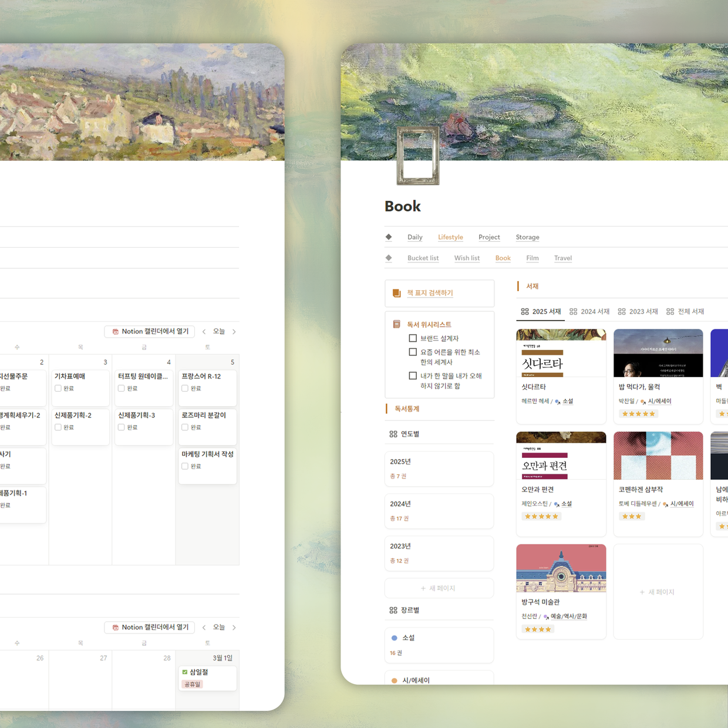Check 완료 on 로즈마리 분갈이 card
This screenshot has height=728, width=728.
tap(185, 427)
